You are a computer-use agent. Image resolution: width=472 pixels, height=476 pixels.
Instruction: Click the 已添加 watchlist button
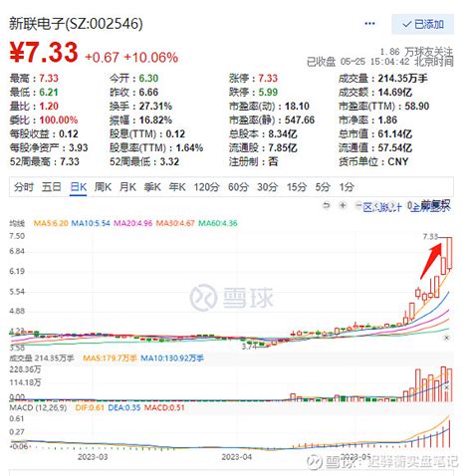coord(422,24)
